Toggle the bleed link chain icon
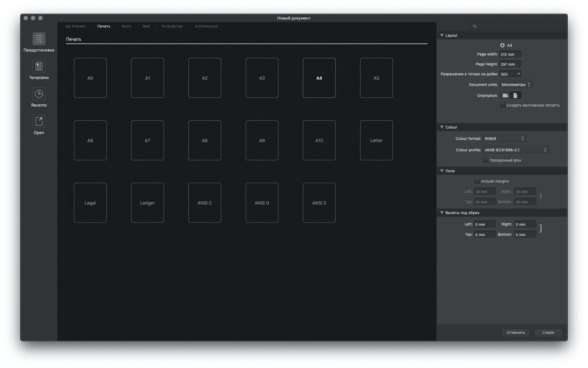The width and height of the screenshot is (588, 368). [x=541, y=228]
